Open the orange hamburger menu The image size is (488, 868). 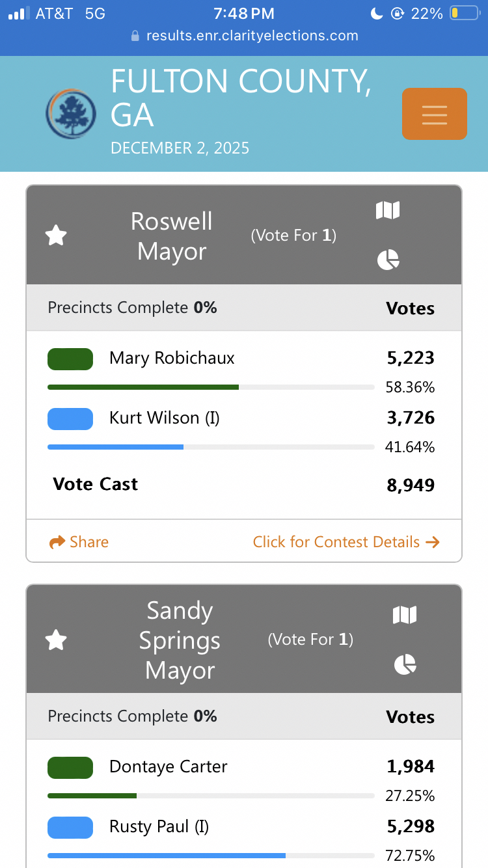point(434,114)
